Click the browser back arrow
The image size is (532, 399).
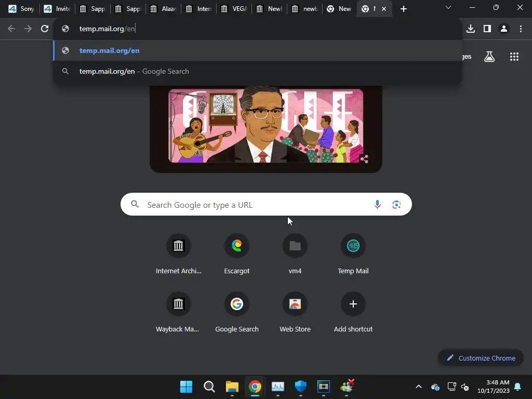(x=11, y=29)
